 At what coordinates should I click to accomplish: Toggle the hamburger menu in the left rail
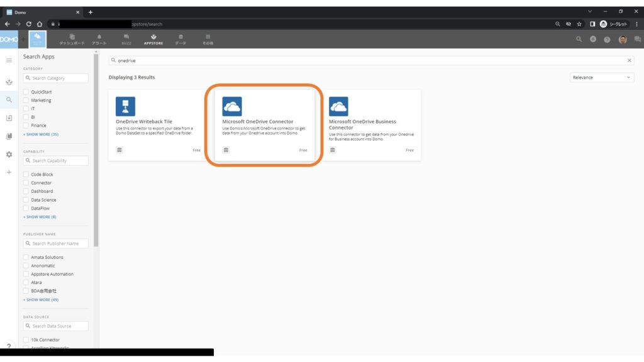click(9, 60)
